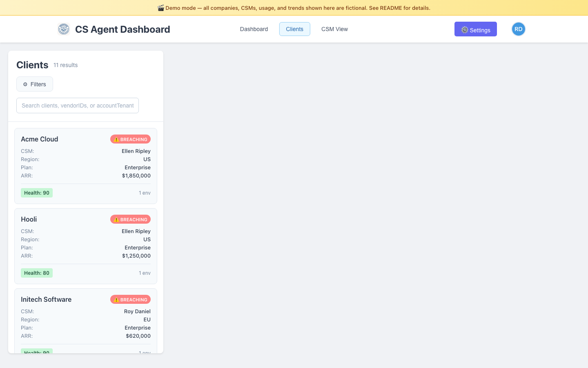This screenshot has height=368, width=588.
Task: Click the Health: 80 badge for Hooli
Action: pos(37,273)
